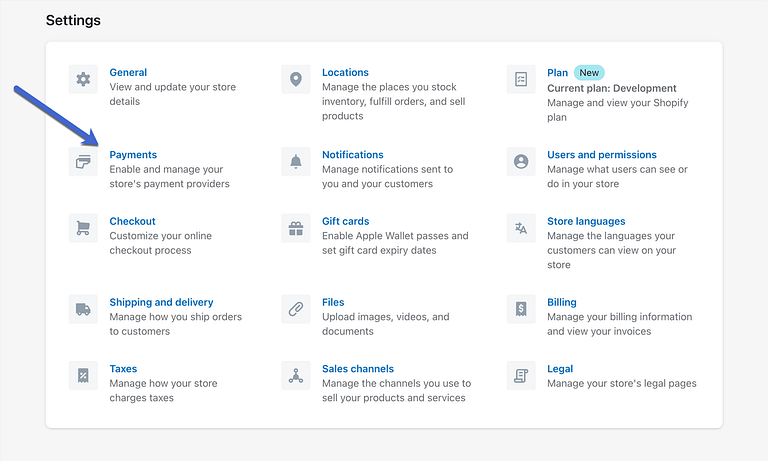Open the Payments settings link

point(133,155)
